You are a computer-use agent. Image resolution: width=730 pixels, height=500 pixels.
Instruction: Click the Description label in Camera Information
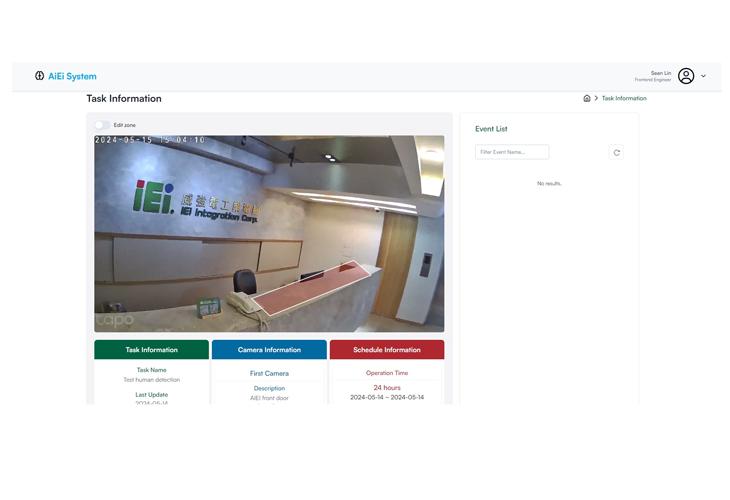click(269, 388)
